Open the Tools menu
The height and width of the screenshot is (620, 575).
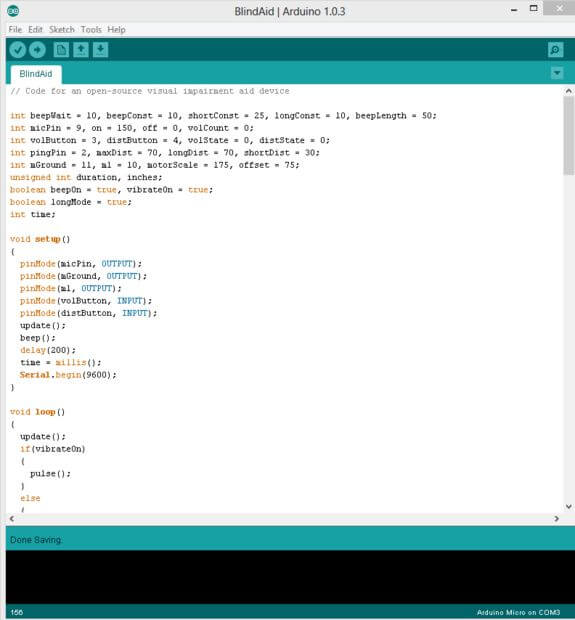click(91, 30)
